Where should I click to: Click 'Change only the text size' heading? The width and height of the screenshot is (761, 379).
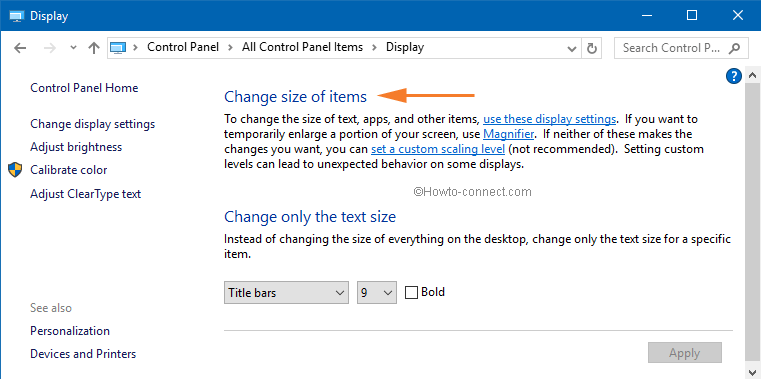tap(310, 216)
